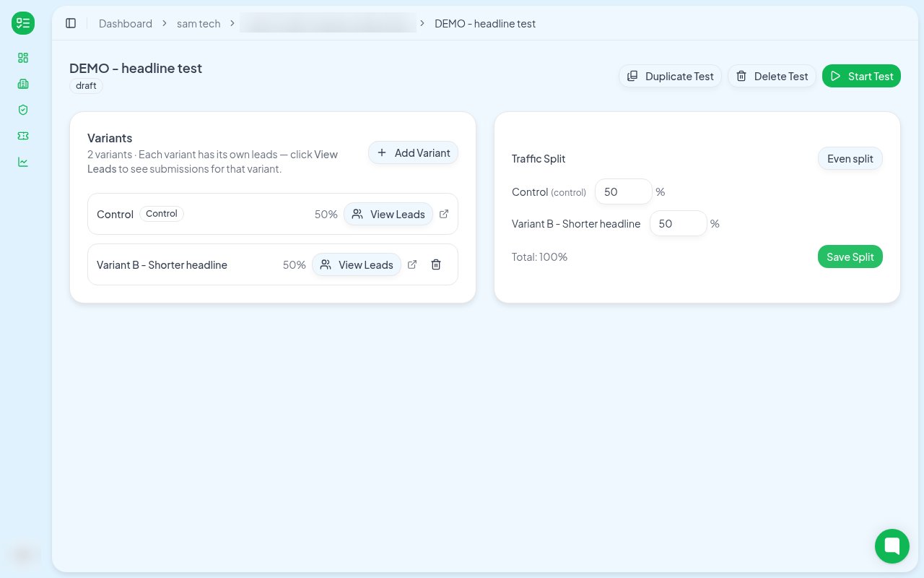Delete Variant B with the trash icon

click(436, 264)
